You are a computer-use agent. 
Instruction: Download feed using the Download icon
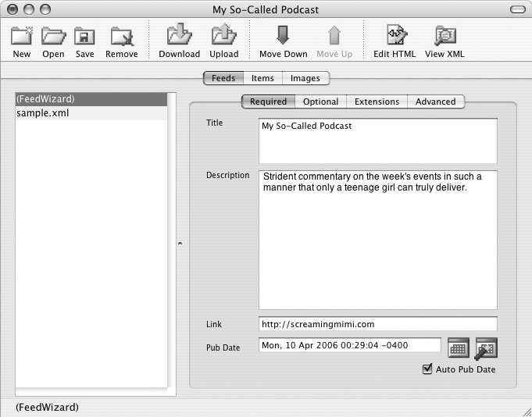(179, 37)
